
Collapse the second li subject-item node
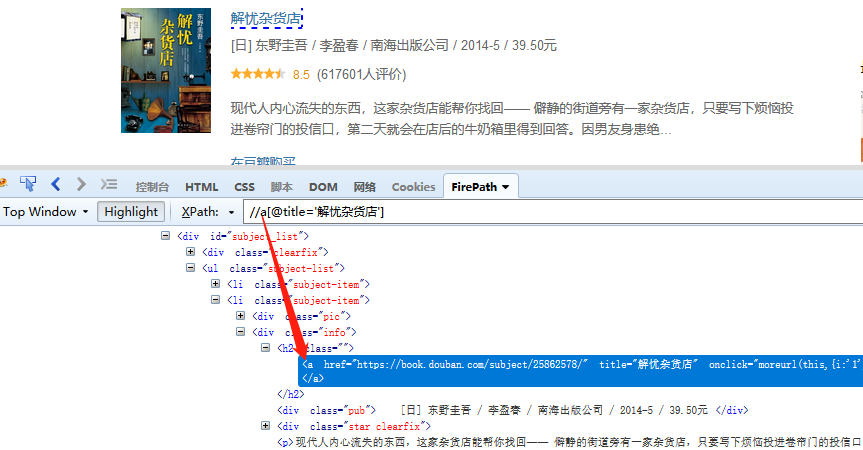pos(216,299)
